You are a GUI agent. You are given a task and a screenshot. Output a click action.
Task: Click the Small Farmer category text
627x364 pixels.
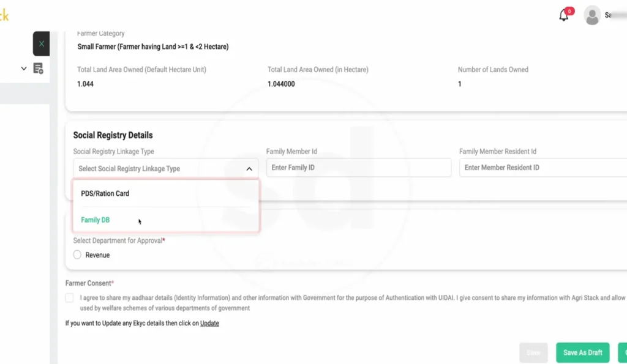click(153, 46)
